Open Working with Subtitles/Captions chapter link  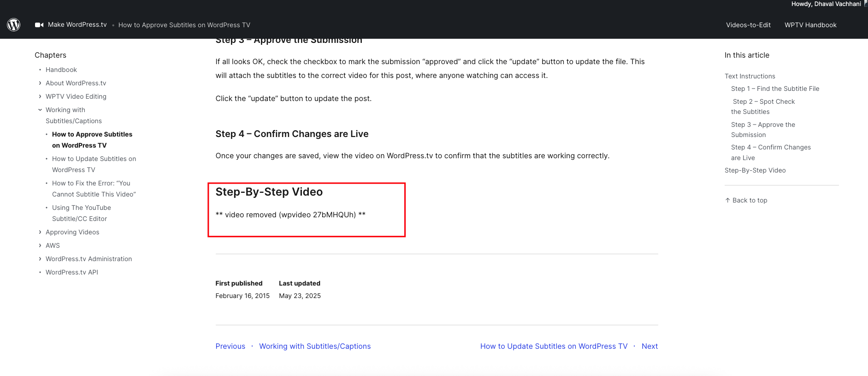[x=74, y=115]
